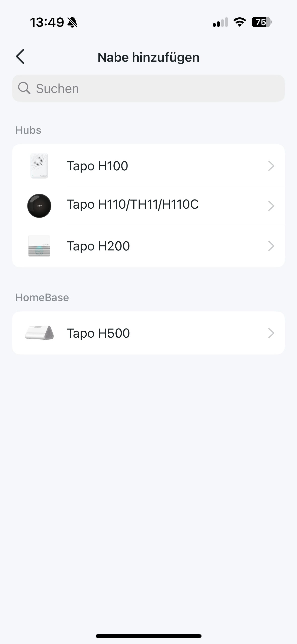The width and height of the screenshot is (297, 644).
Task: Tap the battery level indicator
Action: point(262,22)
